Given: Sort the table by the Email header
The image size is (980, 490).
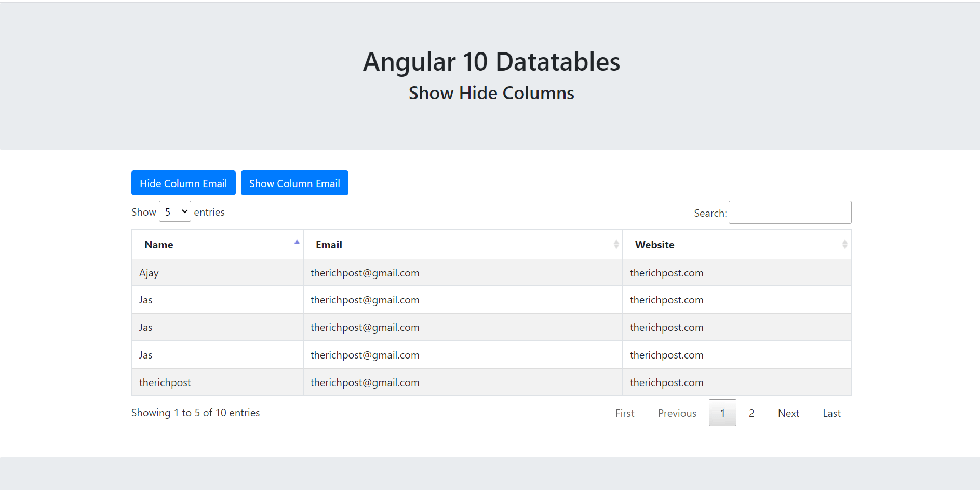Looking at the screenshot, I should tap(329, 244).
